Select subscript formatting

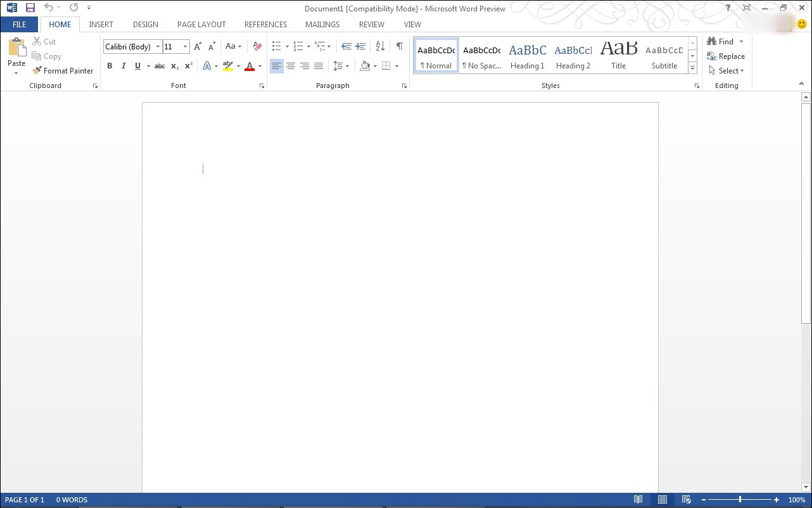pos(174,66)
